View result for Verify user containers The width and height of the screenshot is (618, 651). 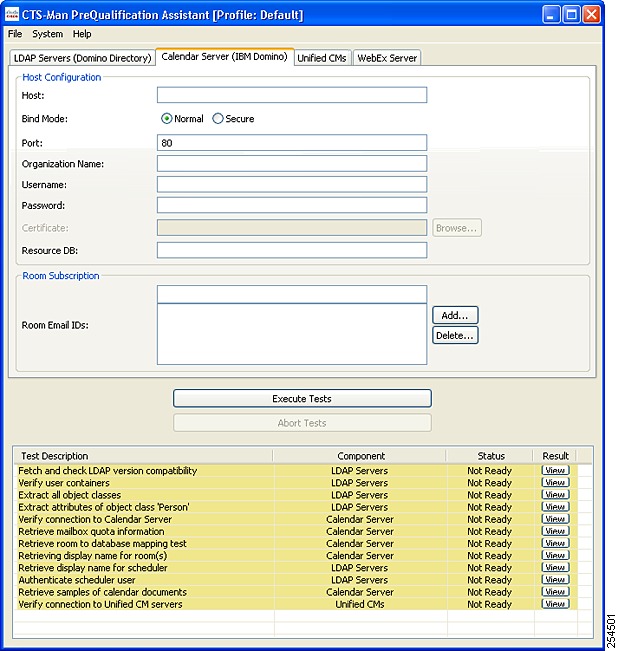(555, 482)
